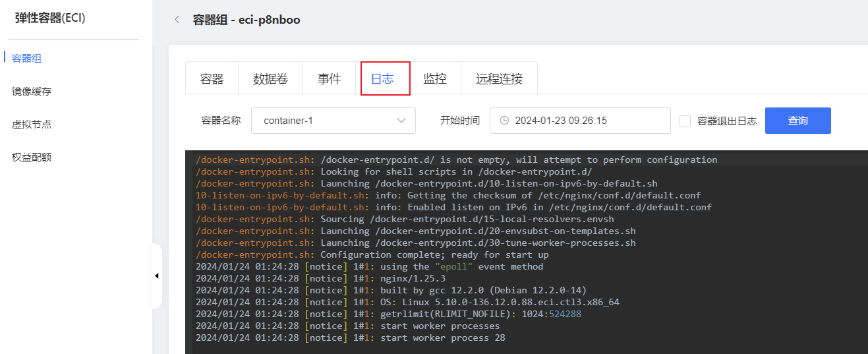868x354 pixels.
Task: Click log line 'start worker process 28'
Action: (351, 338)
